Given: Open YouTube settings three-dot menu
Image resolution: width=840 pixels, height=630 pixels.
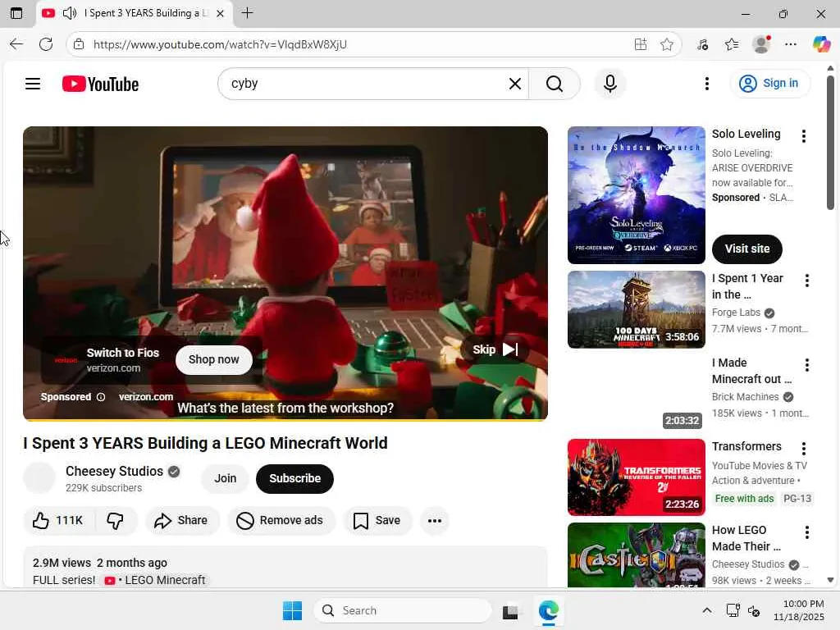Looking at the screenshot, I should point(706,84).
